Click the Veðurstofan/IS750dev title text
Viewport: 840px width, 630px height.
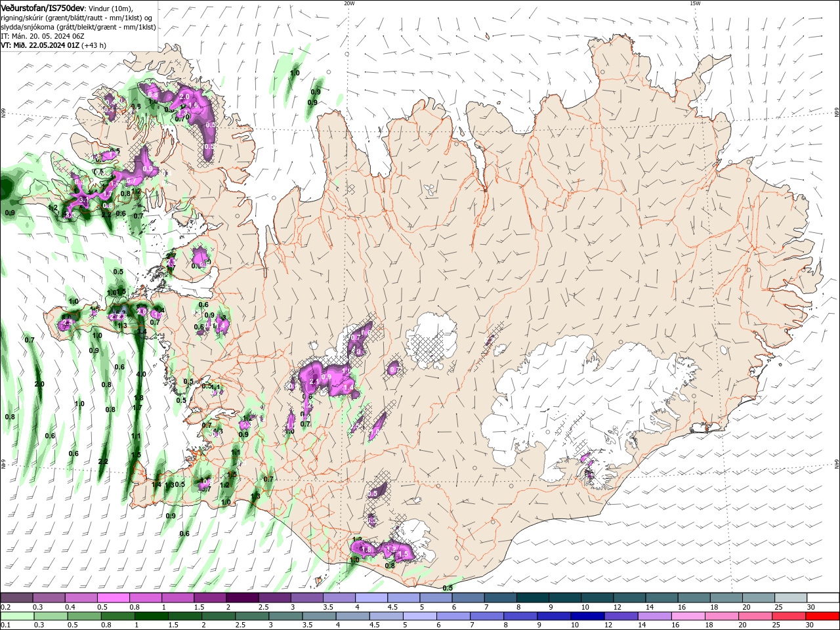42,7
